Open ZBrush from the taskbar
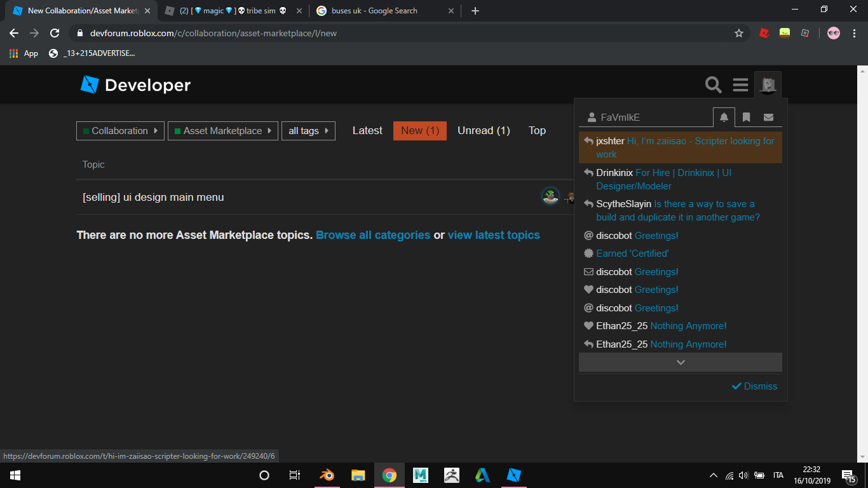Screen dimensions: 868x488 pyautogui.click(x=452, y=475)
